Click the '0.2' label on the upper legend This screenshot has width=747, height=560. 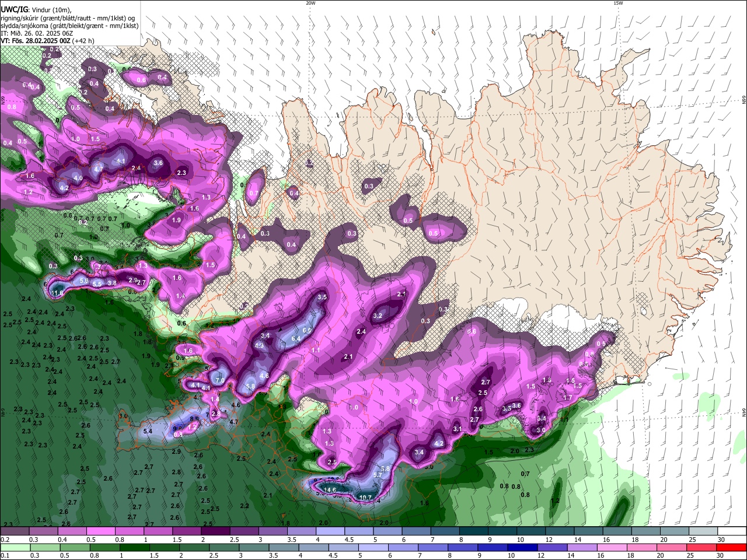tap(5, 540)
